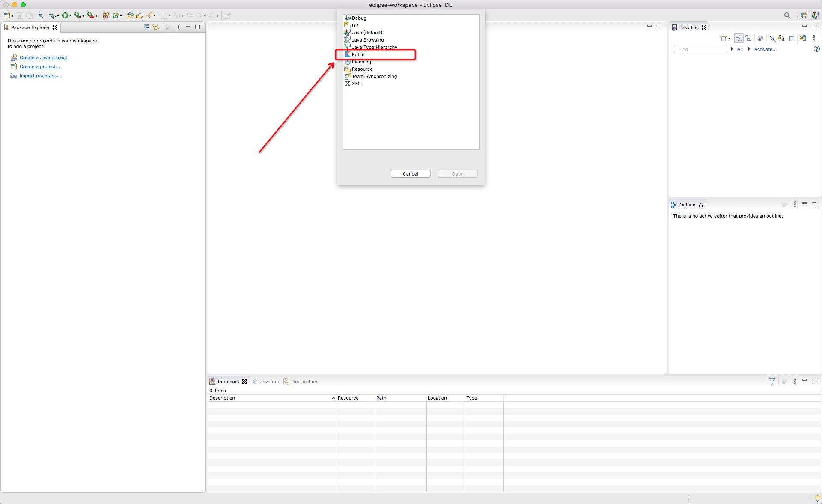Screen dimensions: 822x504
Task: Click the magnifier Quick Access icon
Action: click(x=787, y=15)
